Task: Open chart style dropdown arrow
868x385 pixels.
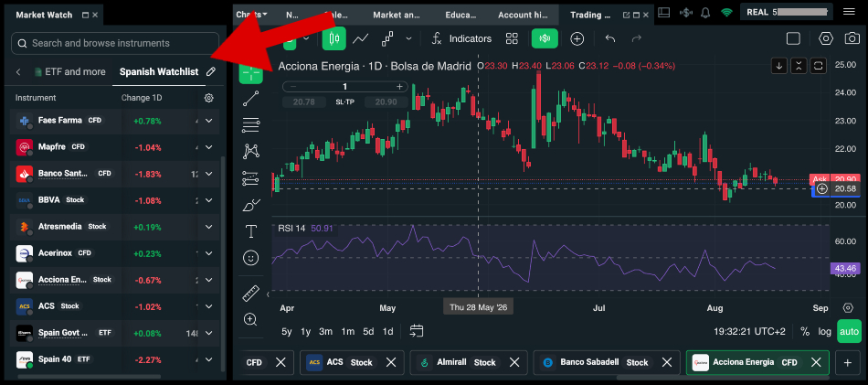Action: pyautogui.click(x=408, y=38)
